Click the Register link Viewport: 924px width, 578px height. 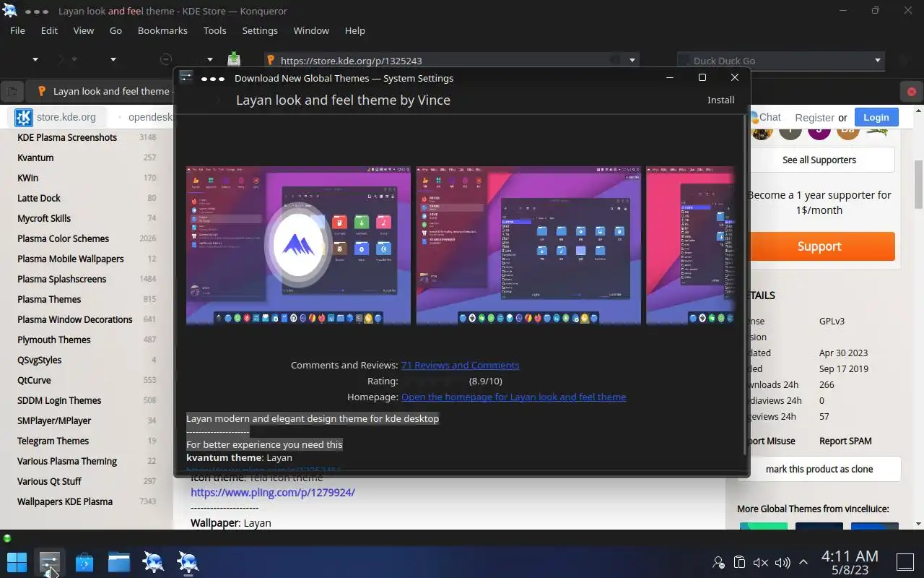(x=814, y=117)
